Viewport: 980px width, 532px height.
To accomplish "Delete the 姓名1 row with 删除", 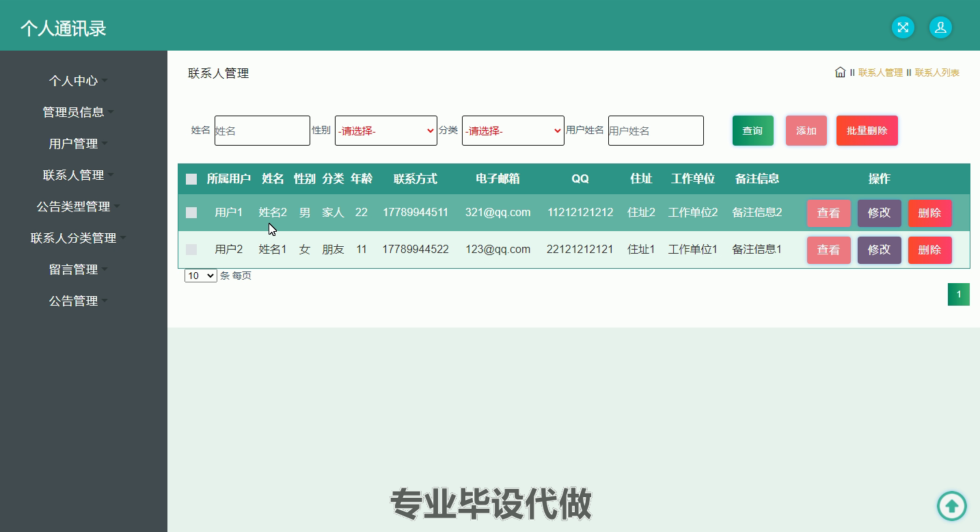I will tap(930, 250).
